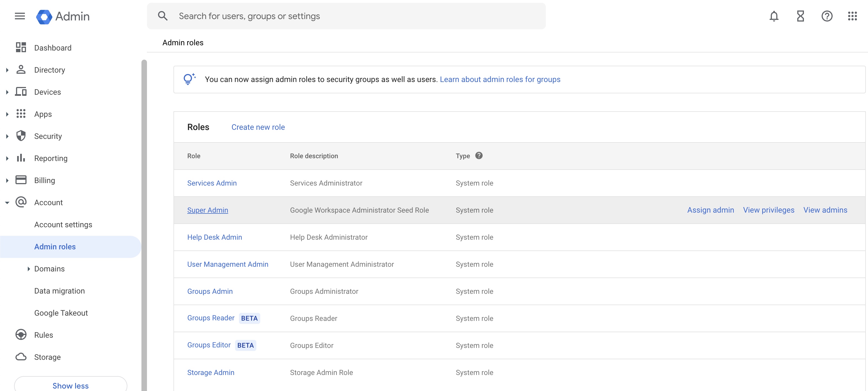Expand the Billing section arrow
This screenshot has height=391, width=868.
click(7, 181)
